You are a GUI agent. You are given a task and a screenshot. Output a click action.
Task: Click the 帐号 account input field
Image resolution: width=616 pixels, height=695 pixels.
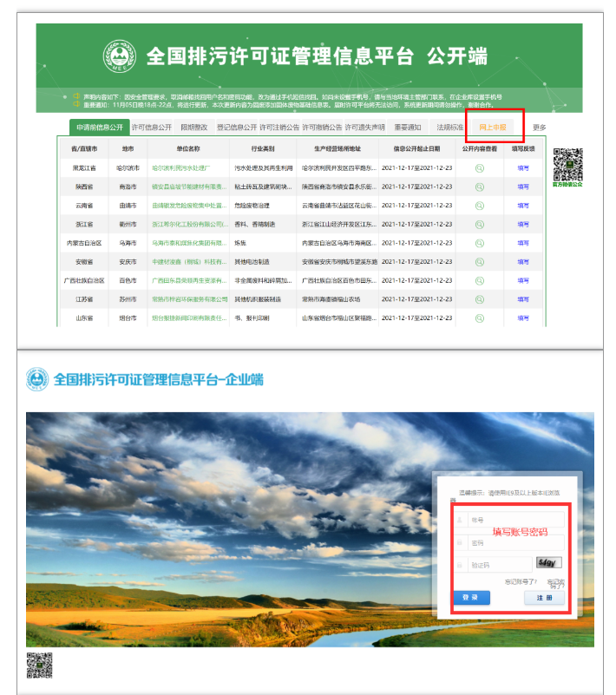click(x=516, y=520)
